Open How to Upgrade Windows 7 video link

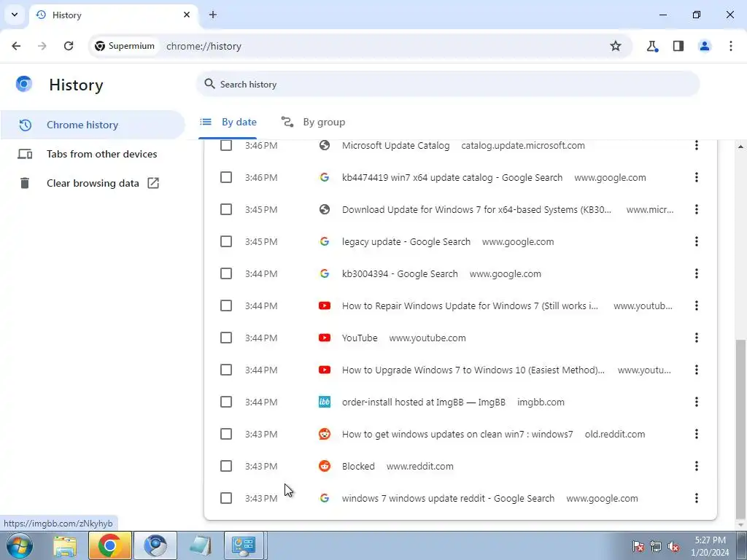pyautogui.click(x=473, y=370)
